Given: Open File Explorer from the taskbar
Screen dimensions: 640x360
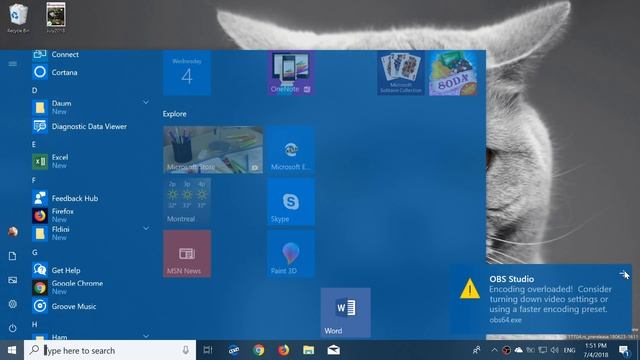Looking at the screenshot, I should pyautogui.click(x=309, y=350).
